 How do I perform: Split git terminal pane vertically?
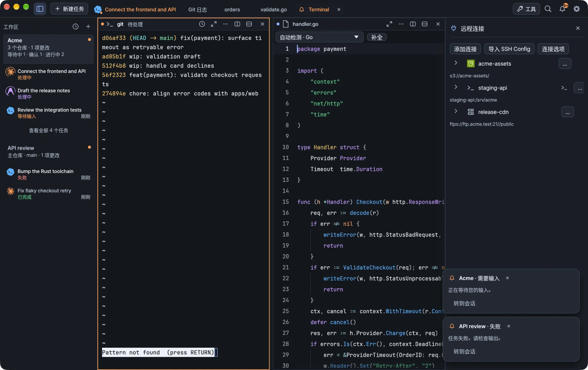point(237,24)
